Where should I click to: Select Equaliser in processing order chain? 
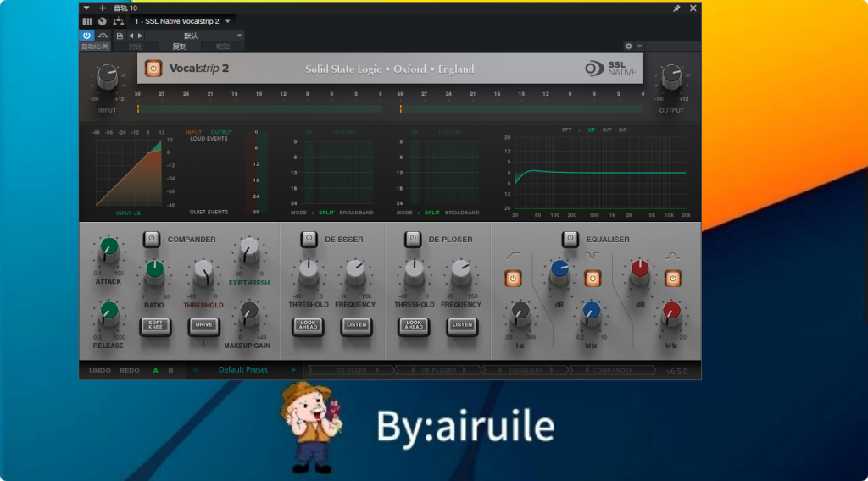click(x=526, y=370)
